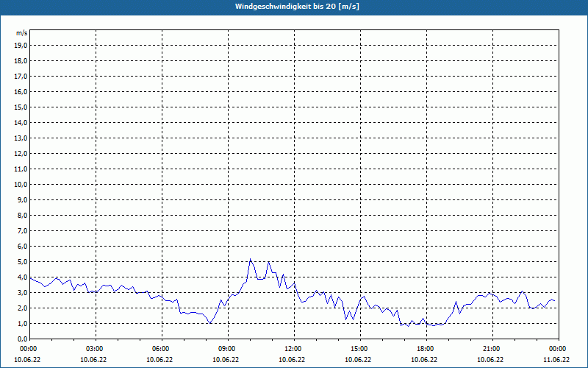588x368 pixels.
Task: Select the '09:00' x-axis time
Action: pyautogui.click(x=226, y=349)
